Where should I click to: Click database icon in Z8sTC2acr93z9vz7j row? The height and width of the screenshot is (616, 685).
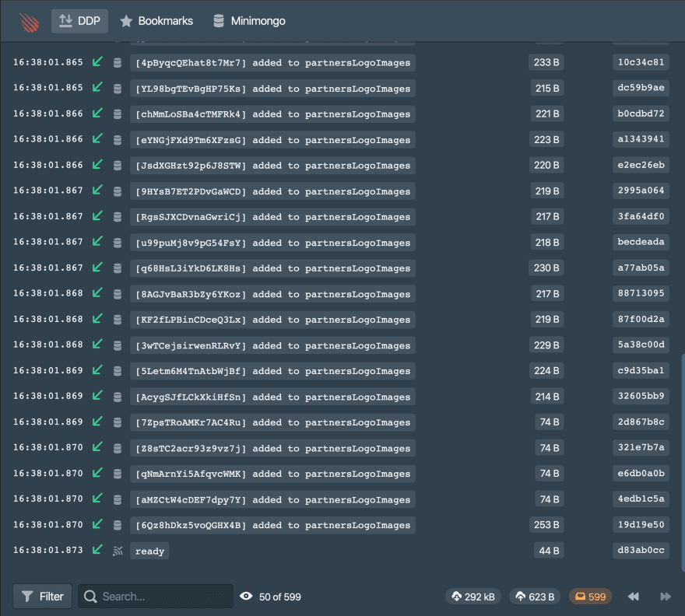(118, 448)
